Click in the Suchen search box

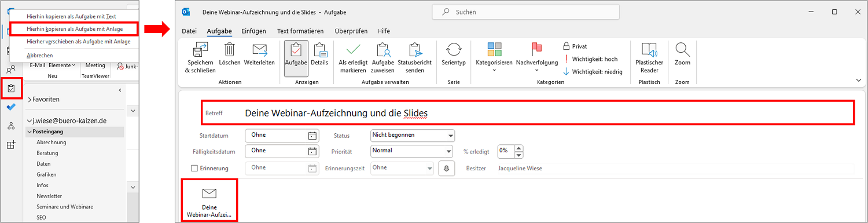526,12
